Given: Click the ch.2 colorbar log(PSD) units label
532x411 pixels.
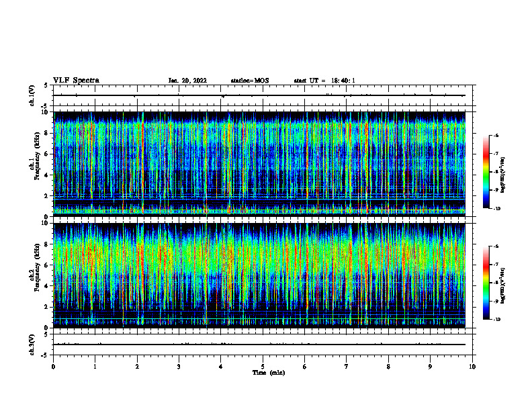Looking at the screenshot, I should point(503,286).
